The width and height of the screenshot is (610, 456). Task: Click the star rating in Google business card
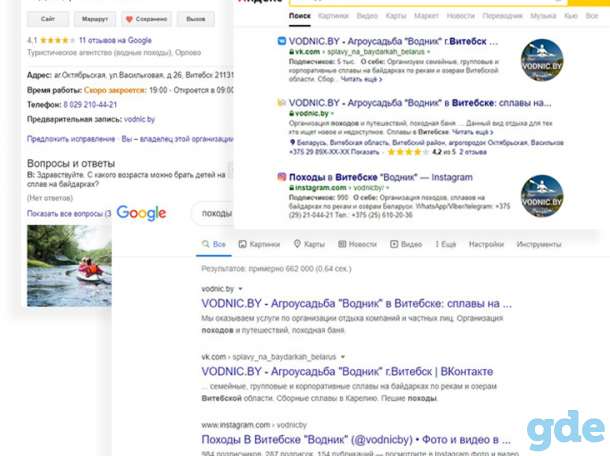coord(57,40)
